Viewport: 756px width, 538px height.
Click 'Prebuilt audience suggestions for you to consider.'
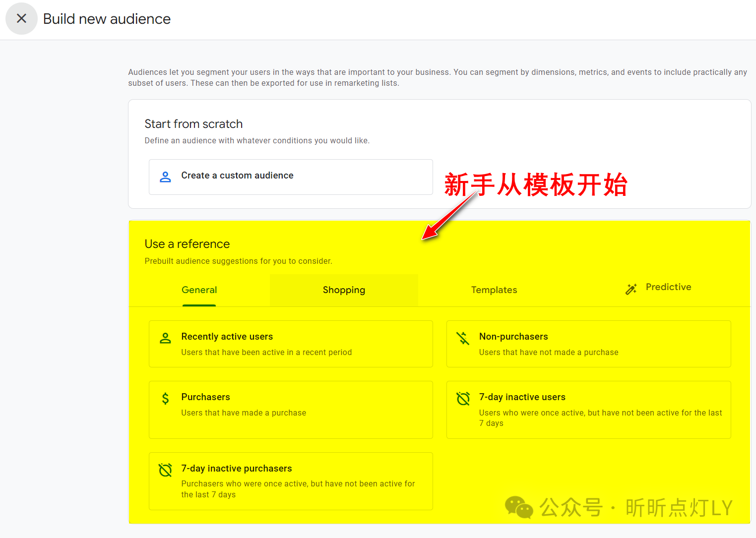click(x=238, y=261)
